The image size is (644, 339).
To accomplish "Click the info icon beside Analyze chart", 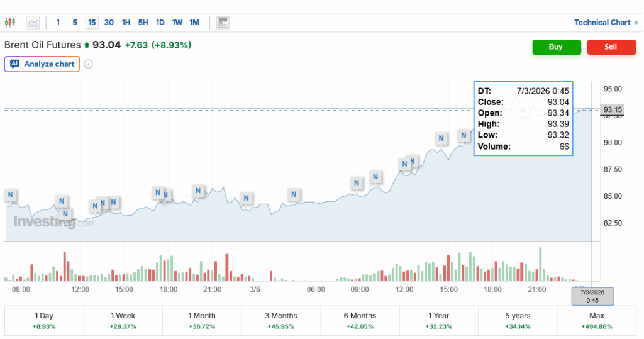I will point(89,64).
